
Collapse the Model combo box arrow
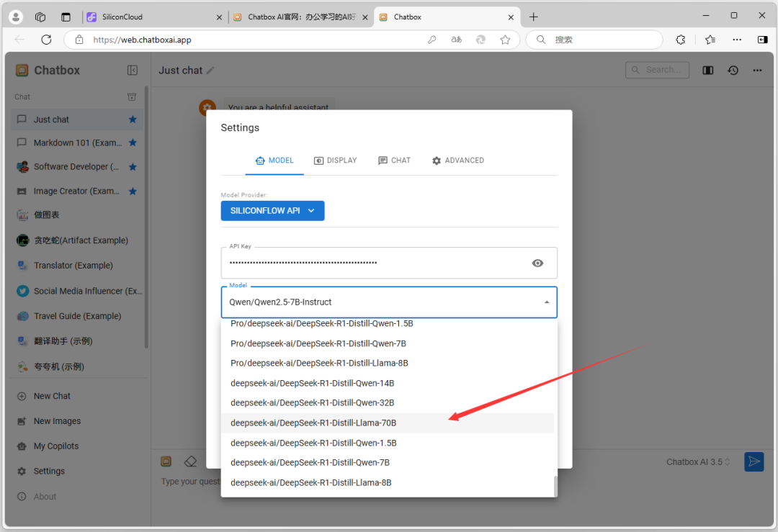pyautogui.click(x=546, y=302)
